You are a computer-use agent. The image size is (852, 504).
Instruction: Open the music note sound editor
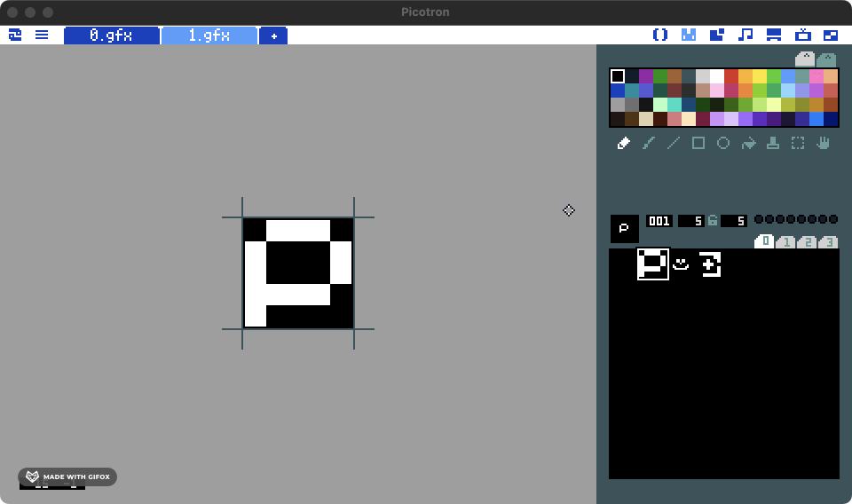(x=745, y=35)
